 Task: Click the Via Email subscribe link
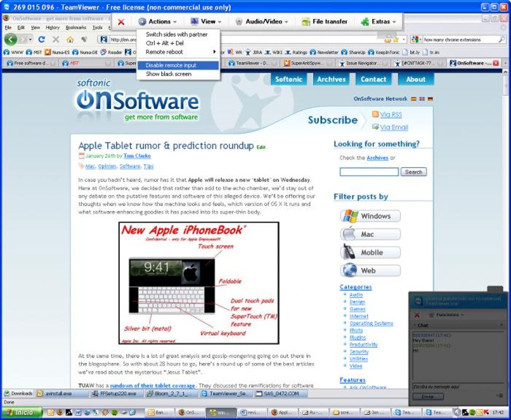(394, 127)
